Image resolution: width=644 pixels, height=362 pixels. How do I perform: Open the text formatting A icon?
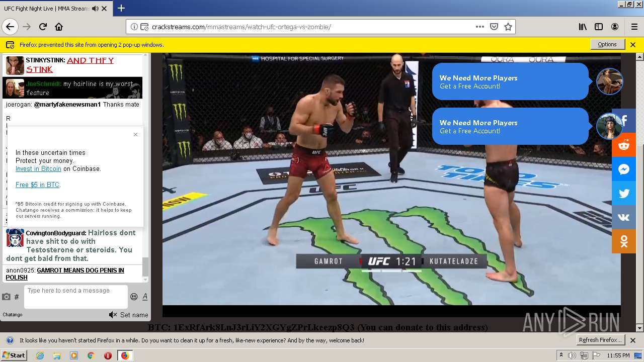(145, 297)
